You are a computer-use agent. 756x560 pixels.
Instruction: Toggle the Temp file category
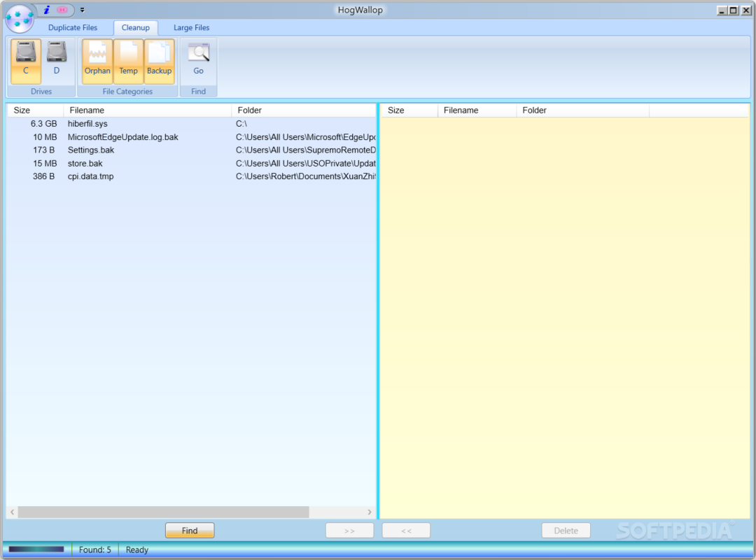pyautogui.click(x=128, y=61)
